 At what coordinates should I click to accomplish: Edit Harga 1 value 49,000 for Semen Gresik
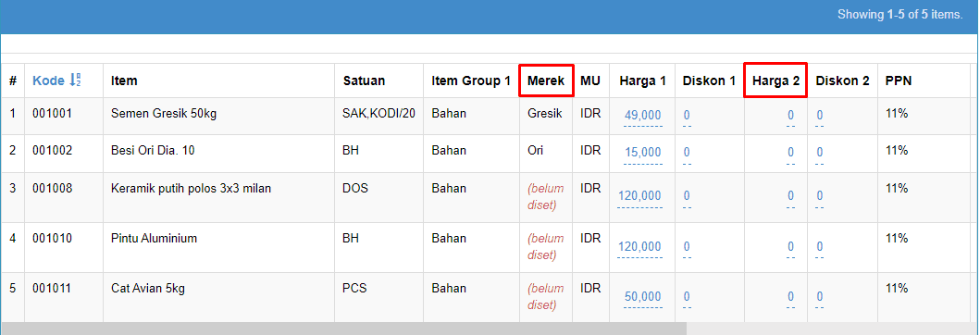[x=642, y=115]
